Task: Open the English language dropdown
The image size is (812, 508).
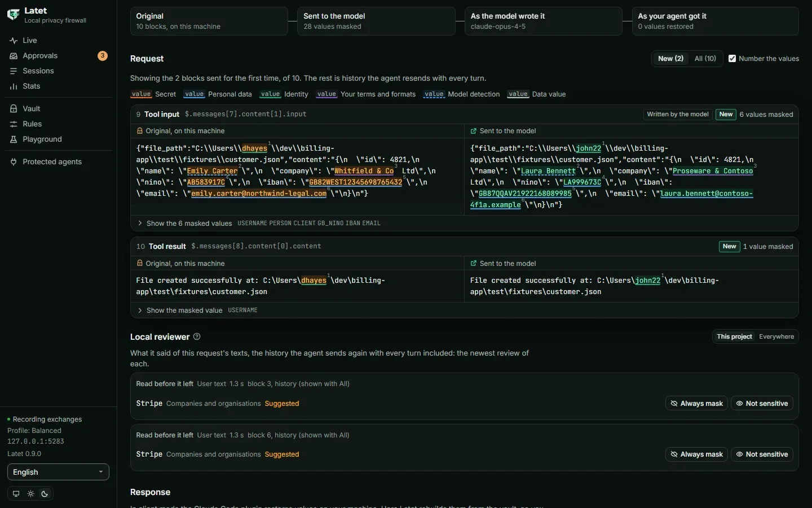Action: coord(58,472)
